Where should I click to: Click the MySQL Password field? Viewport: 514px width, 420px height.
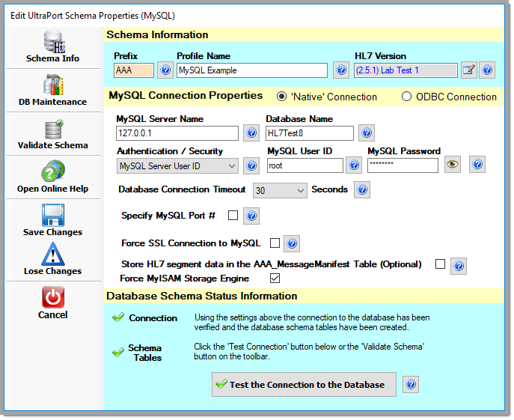[x=403, y=165]
